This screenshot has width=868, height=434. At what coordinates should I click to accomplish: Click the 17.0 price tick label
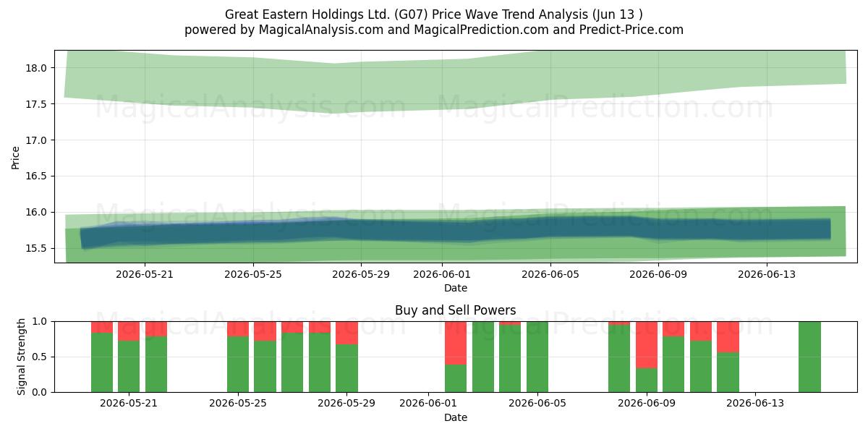coord(36,140)
